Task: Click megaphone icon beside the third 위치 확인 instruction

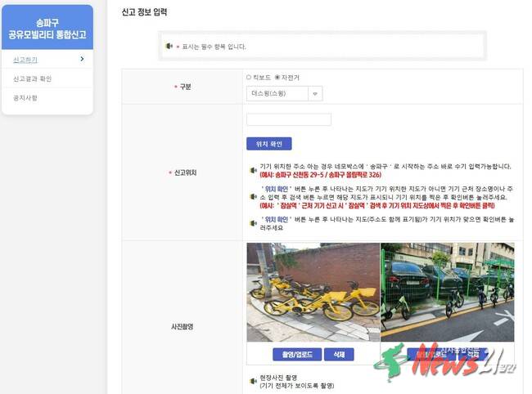Action: pyautogui.click(x=253, y=223)
